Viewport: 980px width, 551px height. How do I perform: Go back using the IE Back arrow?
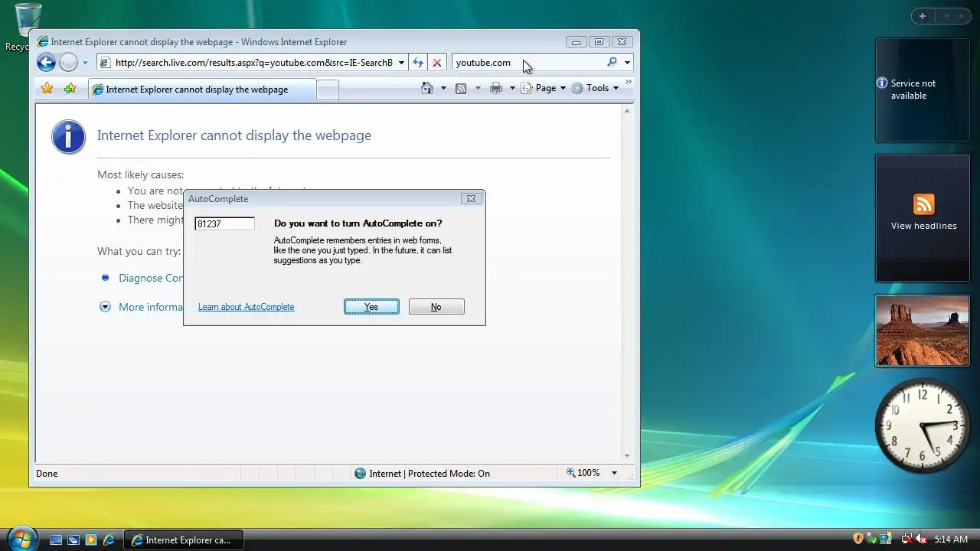tap(46, 63)
